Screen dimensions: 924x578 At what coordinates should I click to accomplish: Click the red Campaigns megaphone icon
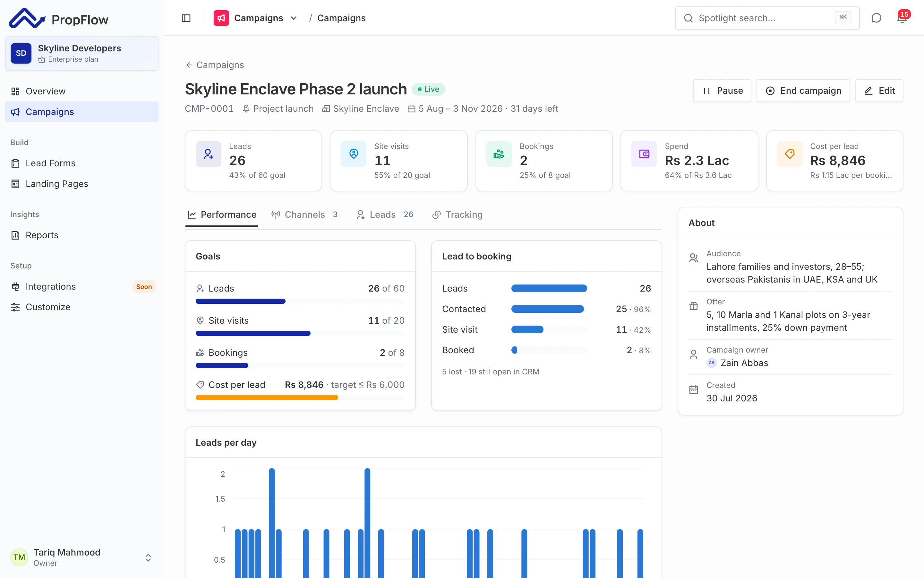click(x=221, y=18)
